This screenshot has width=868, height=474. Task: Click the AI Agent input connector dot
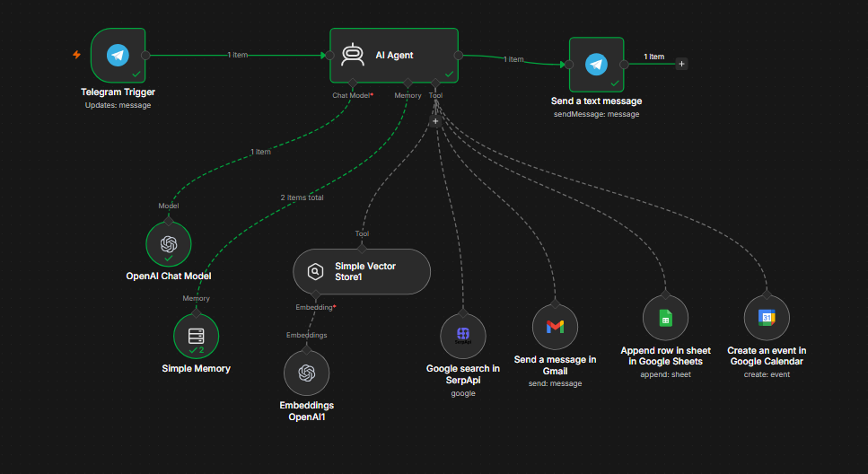click(x=330, y=56)
